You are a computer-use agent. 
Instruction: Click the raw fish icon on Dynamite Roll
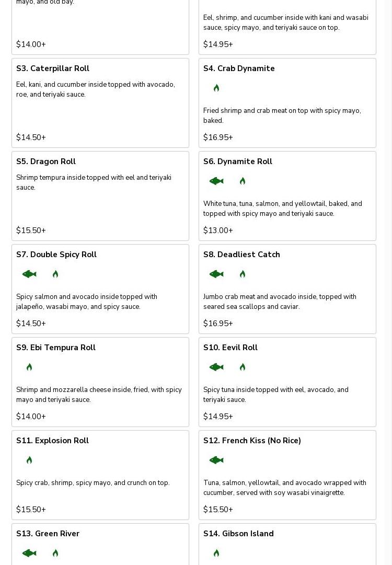[216, 181]
